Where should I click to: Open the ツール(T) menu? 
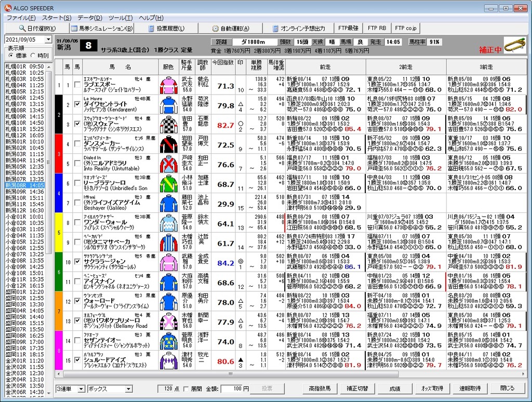click(x=121, y=18)
